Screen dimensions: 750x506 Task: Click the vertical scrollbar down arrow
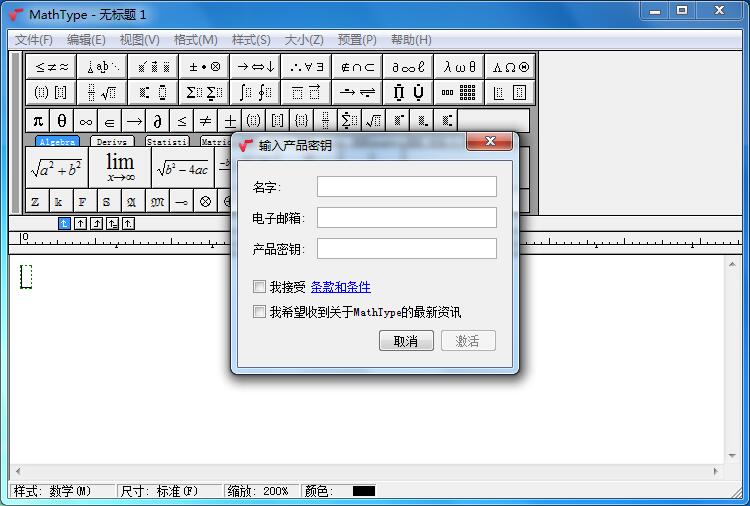[732, 456]
